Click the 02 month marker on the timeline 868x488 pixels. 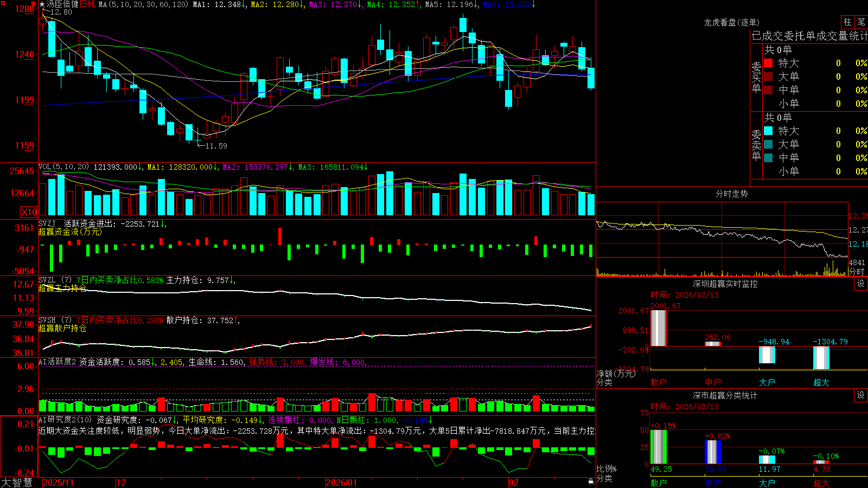(x=514, y=483)
